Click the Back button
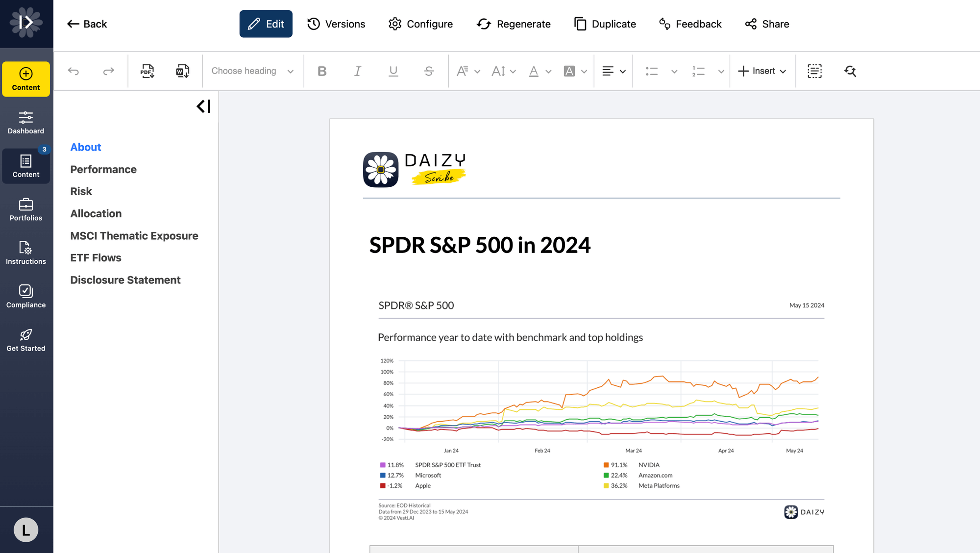Image resolution: width=980 pixels, height=553 pixels. (x=87, y=24)
